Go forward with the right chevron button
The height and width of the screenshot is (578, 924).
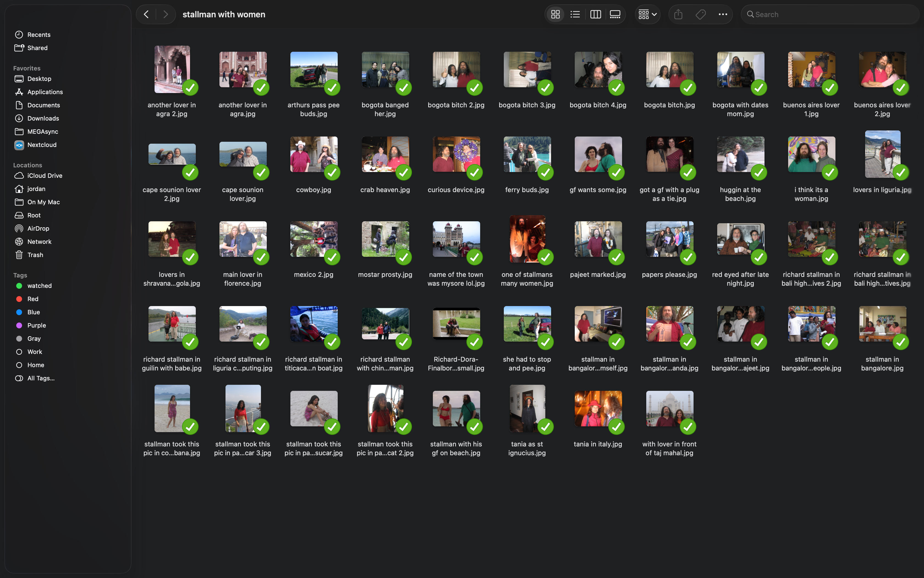pyautogui.click(x=165, y=15)
